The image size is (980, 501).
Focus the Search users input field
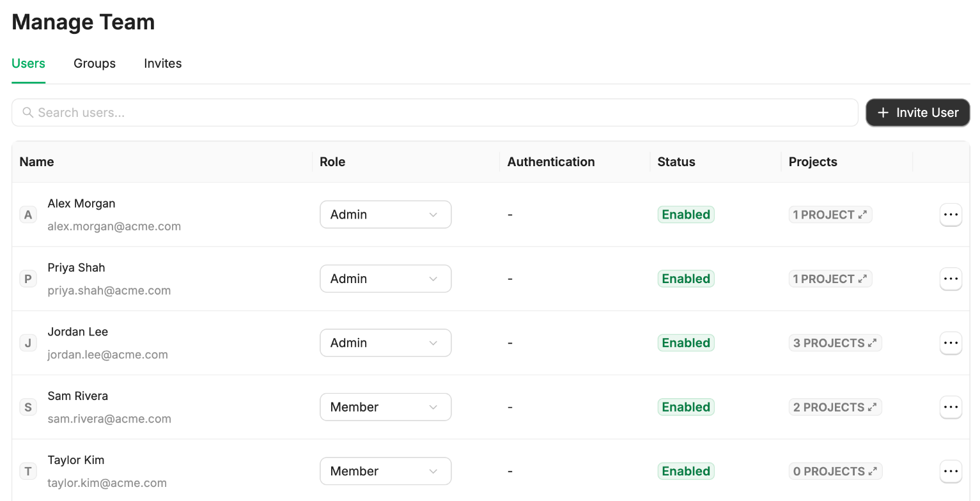click(435, 112)
